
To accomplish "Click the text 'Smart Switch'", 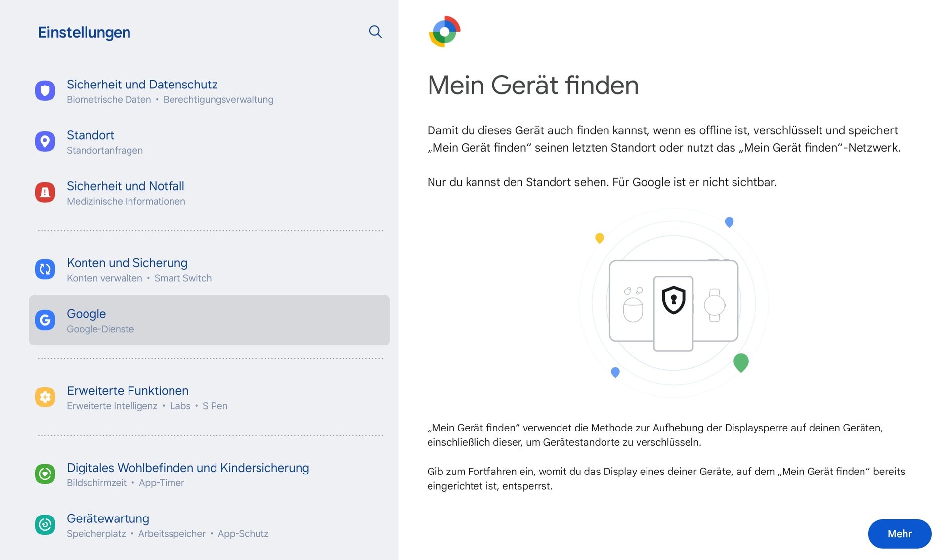I will point(183,278).
